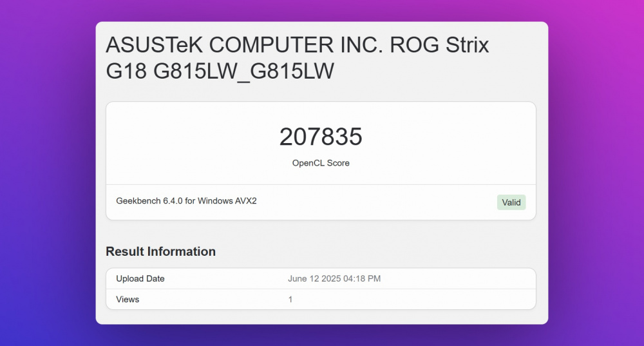This screenshot has width=644, height=346.
Task: Click the 6.4.0 version number
Action: (x=173, y=201)
